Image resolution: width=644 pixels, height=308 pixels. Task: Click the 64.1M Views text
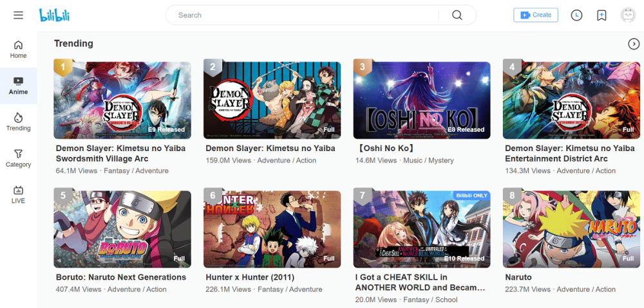point(77,170)
